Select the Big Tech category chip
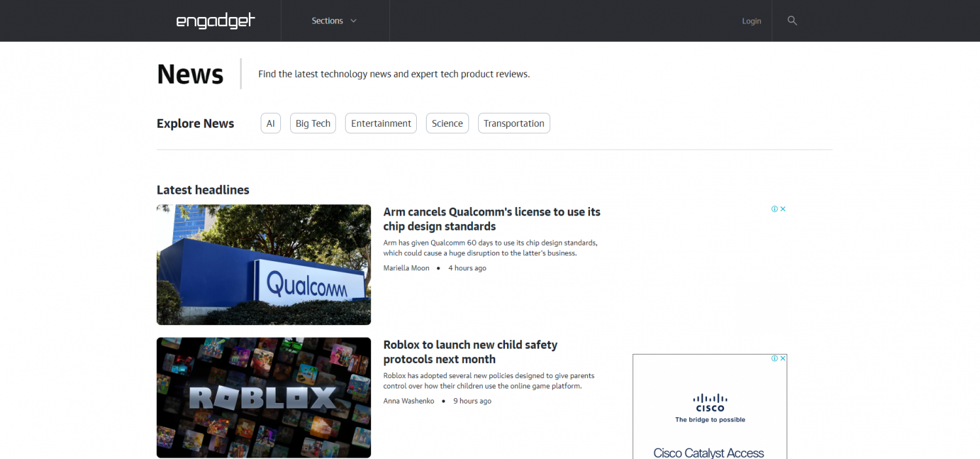 tap(313, 123)
